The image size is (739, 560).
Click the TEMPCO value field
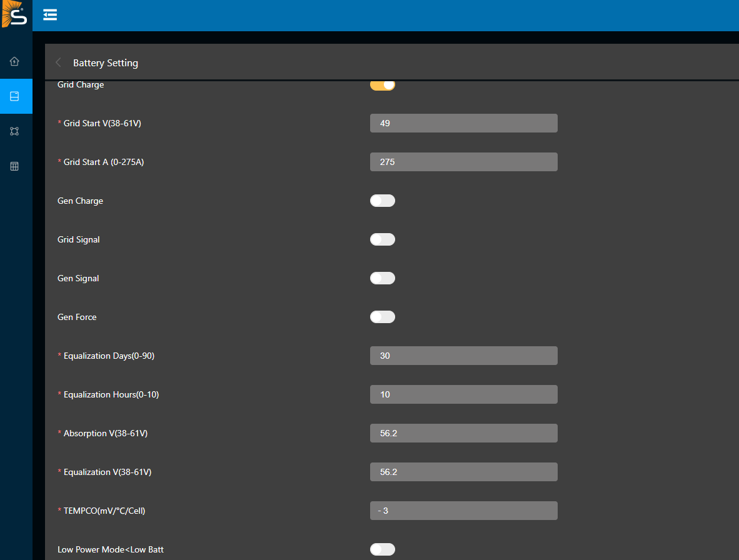pos(463,511)
